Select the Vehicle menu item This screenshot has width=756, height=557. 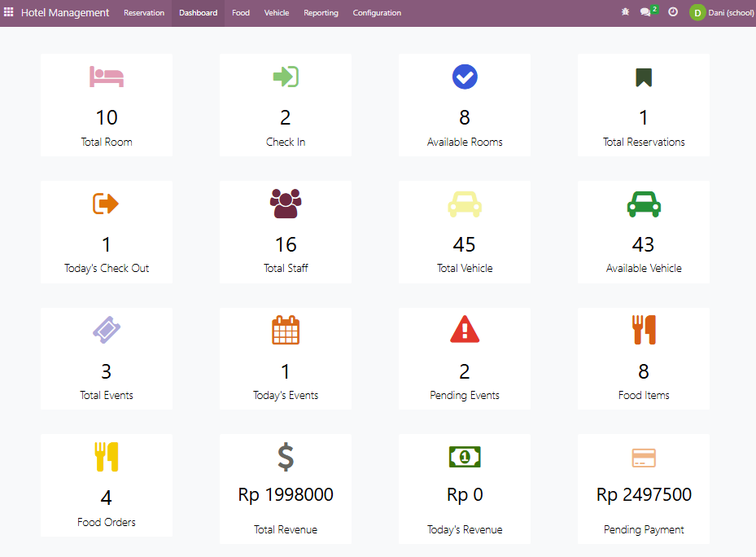277,13
